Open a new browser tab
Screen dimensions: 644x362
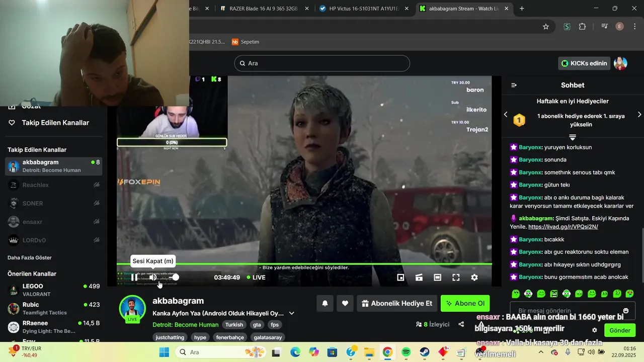coord(522,9)
